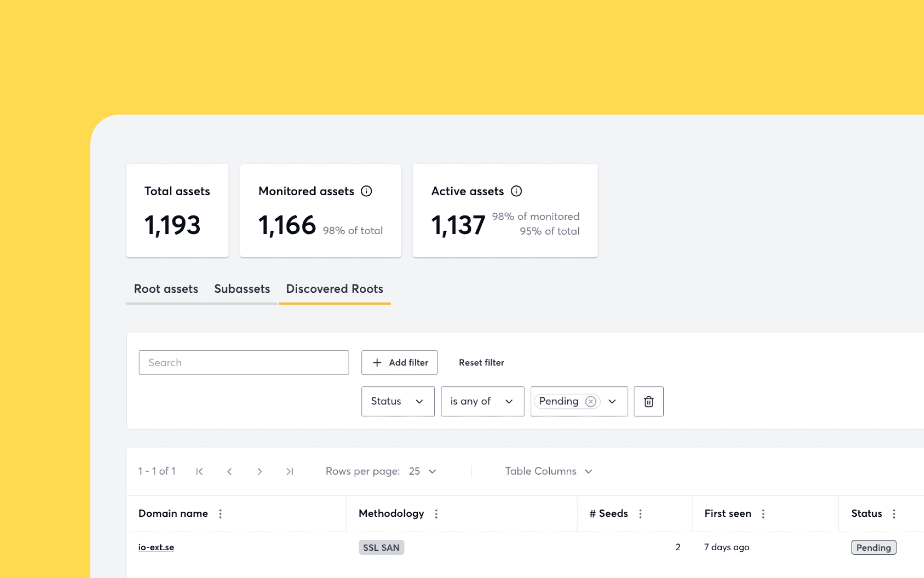Open Methodology column options menu
924x578 pixels.
436,514
